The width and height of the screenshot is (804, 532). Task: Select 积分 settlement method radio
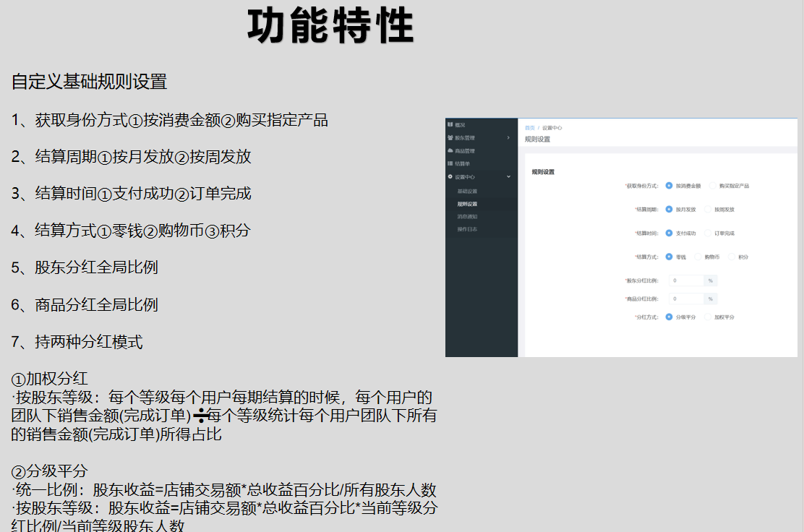click(x=732, y=257)
